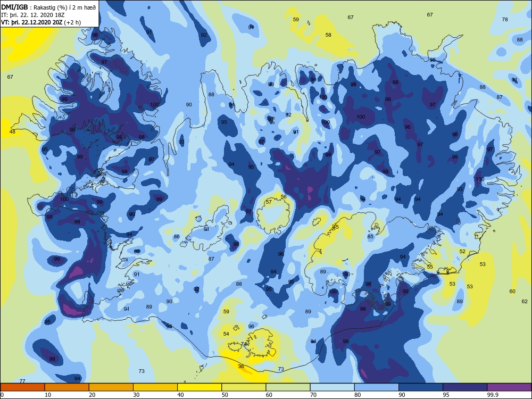The width and height of the screenshot is (532, 399).
Task: Click the map value '62' at the eastern edge
Action: (x=525, y=301)
